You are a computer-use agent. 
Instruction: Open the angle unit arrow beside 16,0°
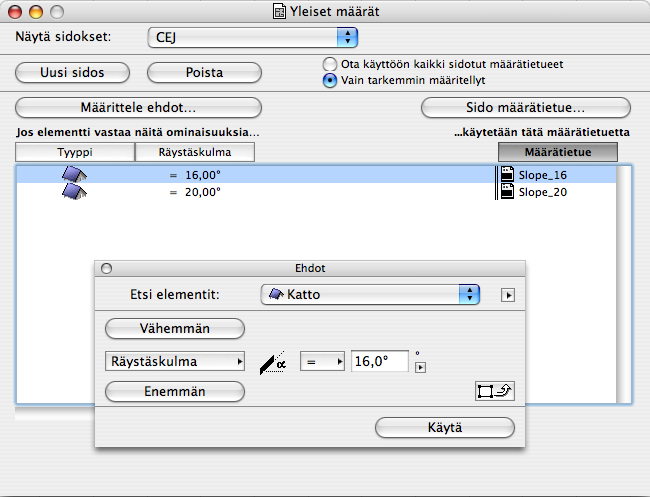(420, 367)
